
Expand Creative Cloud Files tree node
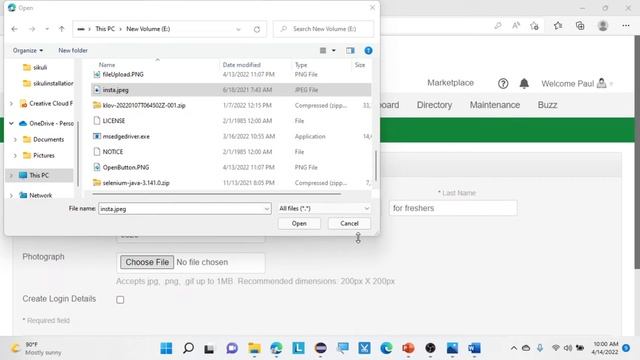(11, 104)
